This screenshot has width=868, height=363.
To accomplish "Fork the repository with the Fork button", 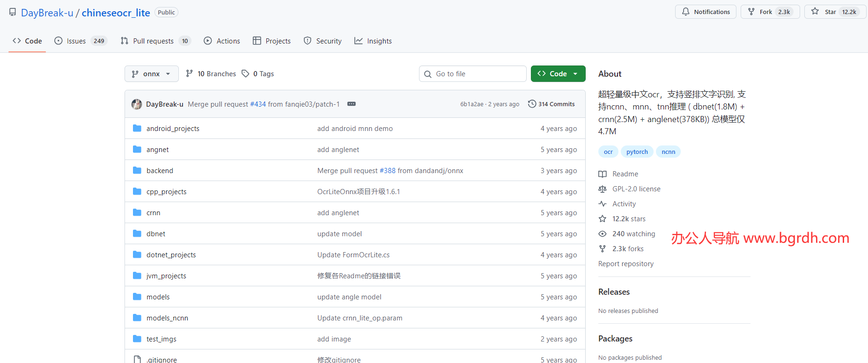I will pyautogui.click(x=770, y=12).
